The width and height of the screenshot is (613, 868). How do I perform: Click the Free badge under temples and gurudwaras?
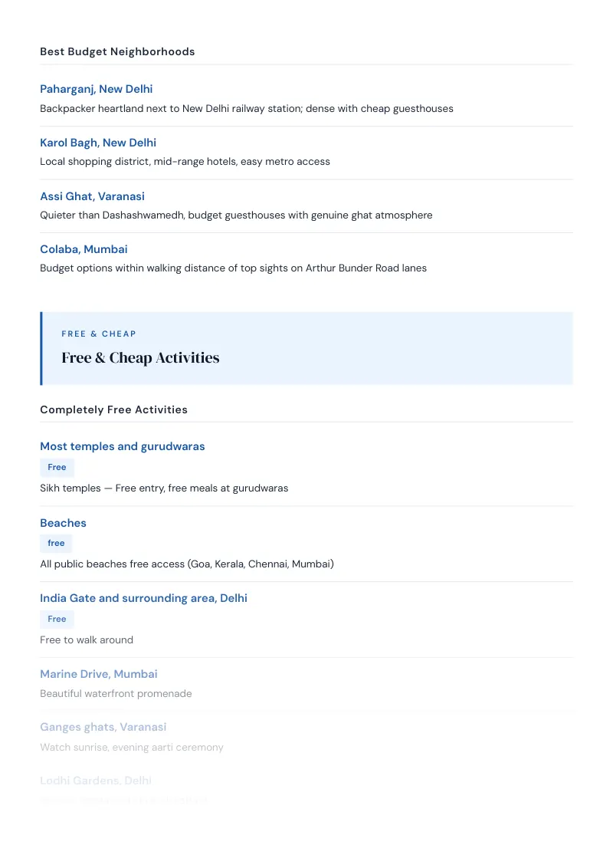point(57,468)
